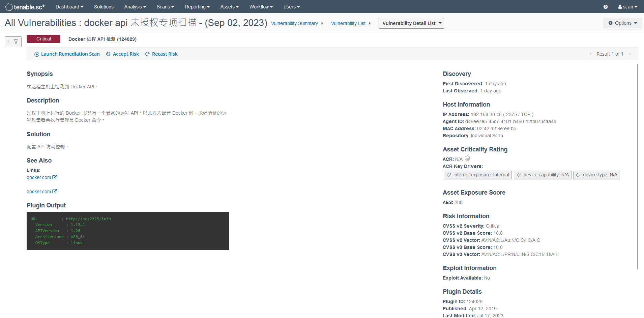Screen dimensions: 644x318
Task: Open the Vulnerability Detail List dropdown
Action: (x=411, y=23)
